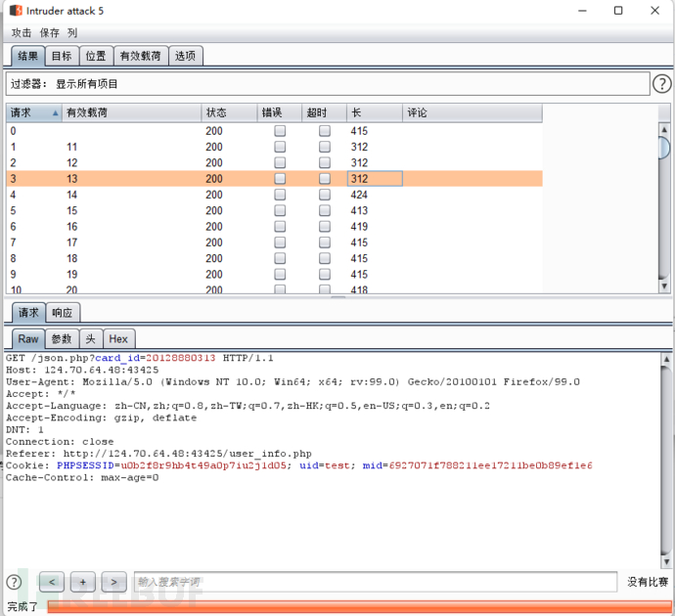The image size is (675, 616).
Task: Toggle the error checkbox for request 0
Action: click(x=280, y=131)
